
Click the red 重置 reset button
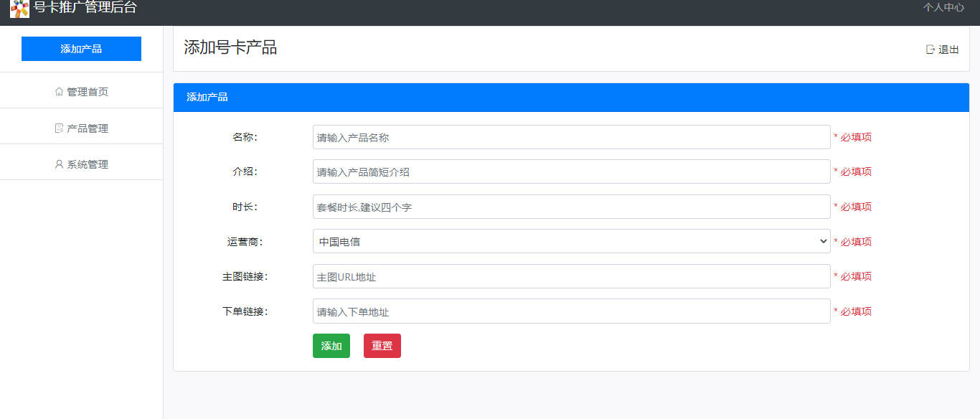tap(382, 346)
